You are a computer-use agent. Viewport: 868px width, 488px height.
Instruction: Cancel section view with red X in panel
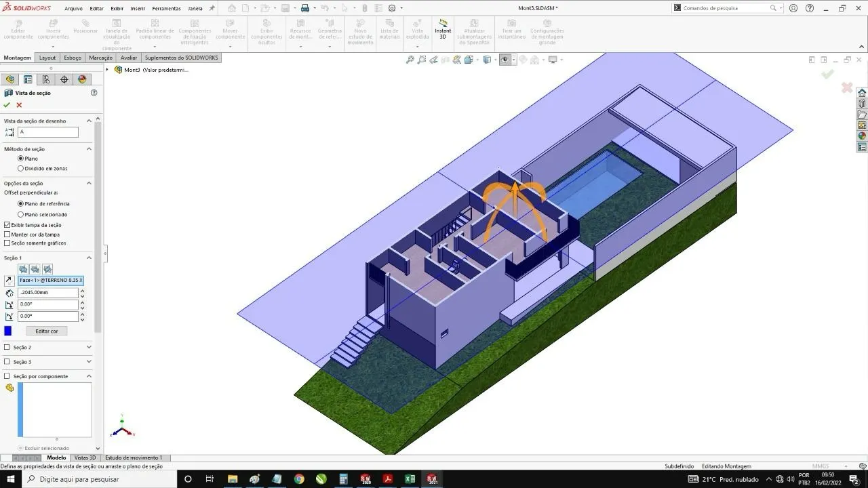(x=19, y=105)
